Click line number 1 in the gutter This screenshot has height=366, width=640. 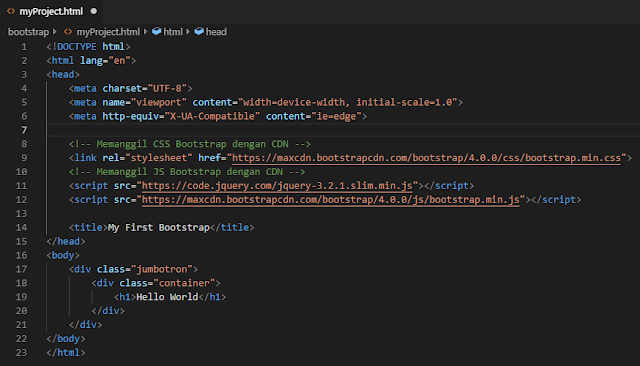pyautogui.click(x=24, y=47)
